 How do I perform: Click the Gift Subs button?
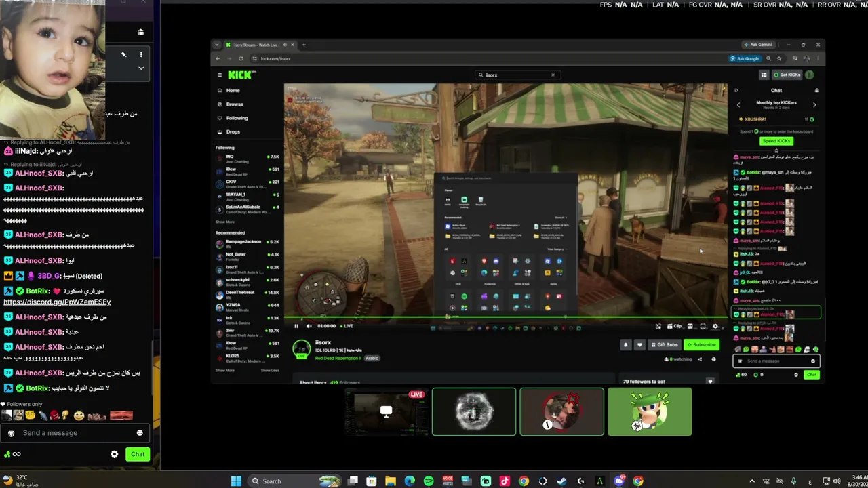point(665,344)
